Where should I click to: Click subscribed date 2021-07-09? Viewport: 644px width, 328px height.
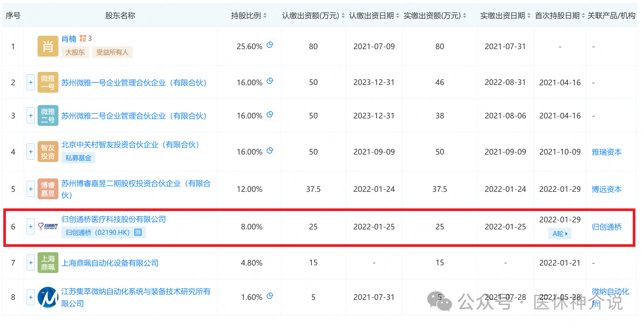pyautogui.click(x=374, y=46)
